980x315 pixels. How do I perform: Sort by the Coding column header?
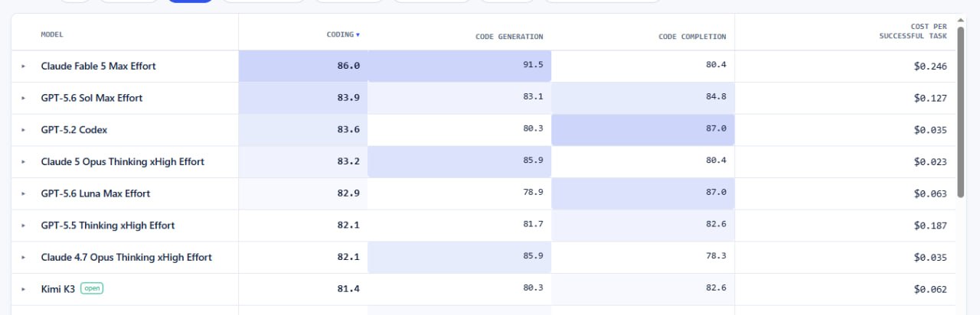click(x=340, y=34)
